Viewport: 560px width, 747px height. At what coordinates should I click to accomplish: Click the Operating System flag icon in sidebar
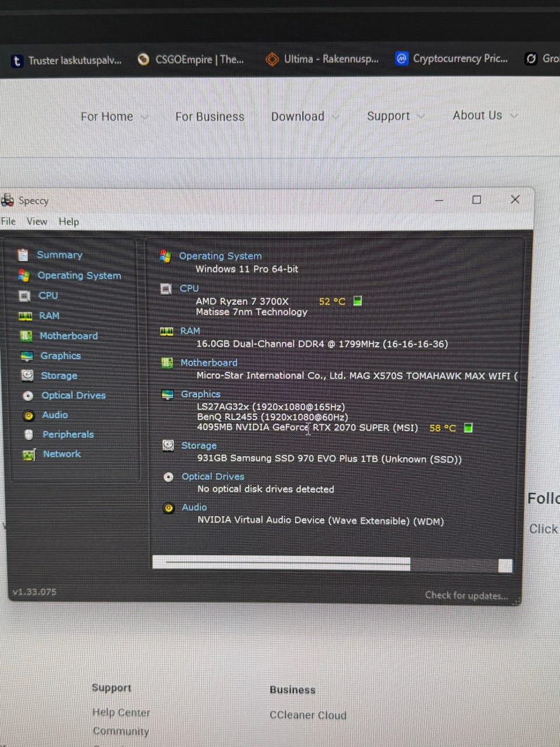[x=24, y=275]
